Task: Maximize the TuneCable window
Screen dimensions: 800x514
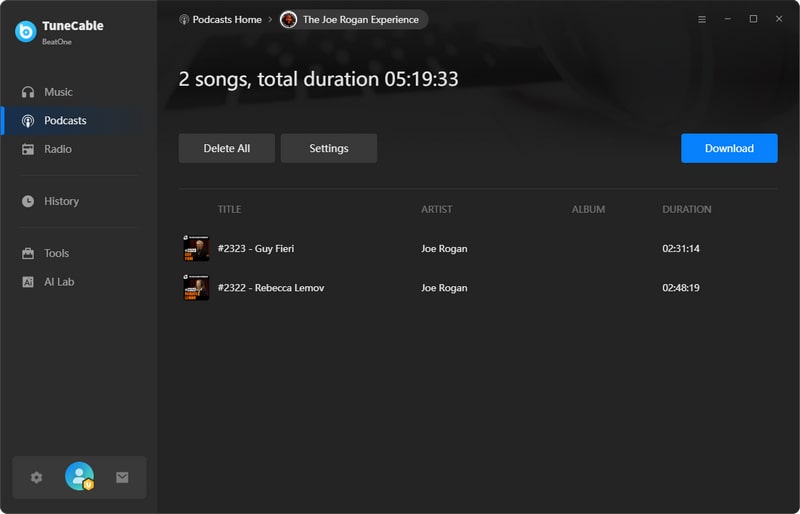Action: [753, 19]
